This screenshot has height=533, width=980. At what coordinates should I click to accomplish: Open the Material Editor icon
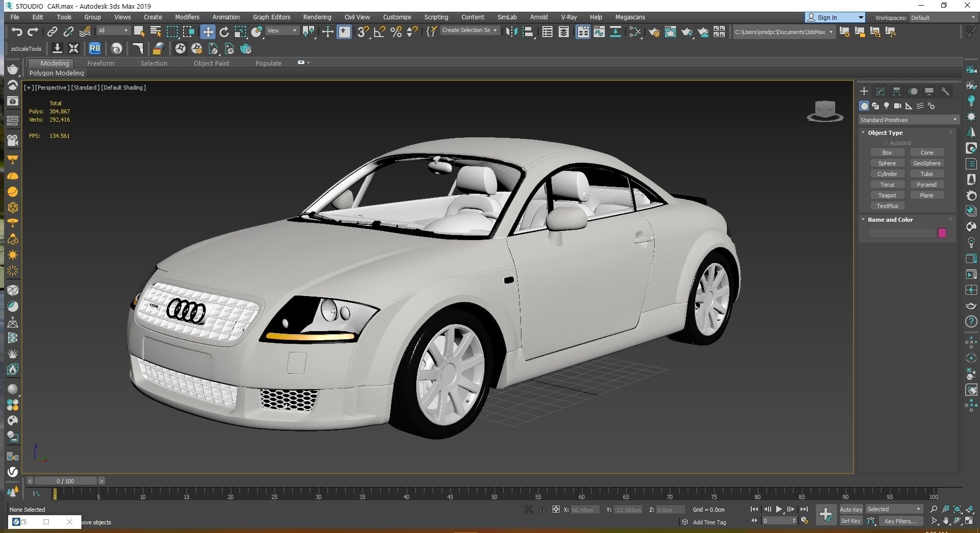click(x=634, y=32)
